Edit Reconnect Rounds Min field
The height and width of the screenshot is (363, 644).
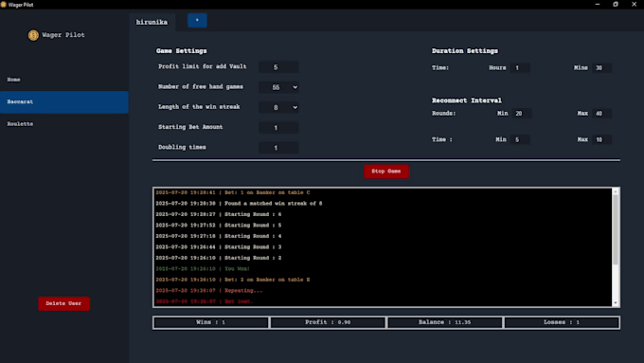click(x=521, y=114)
